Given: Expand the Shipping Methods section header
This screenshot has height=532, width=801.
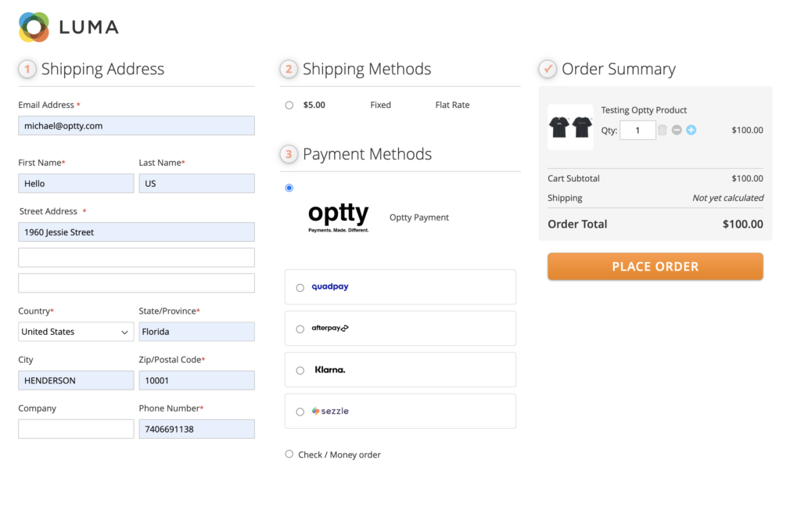Looking at the screenshot, I should coord(366,69).
